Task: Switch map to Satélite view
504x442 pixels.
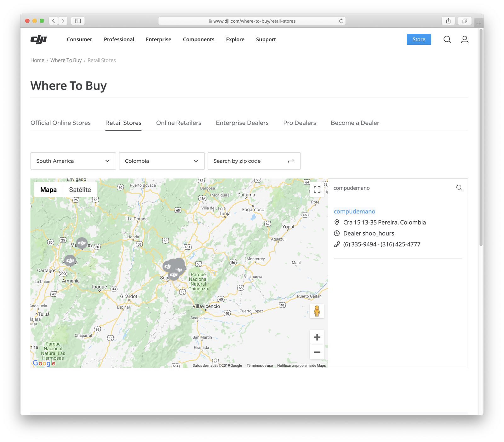Action: 80,190
